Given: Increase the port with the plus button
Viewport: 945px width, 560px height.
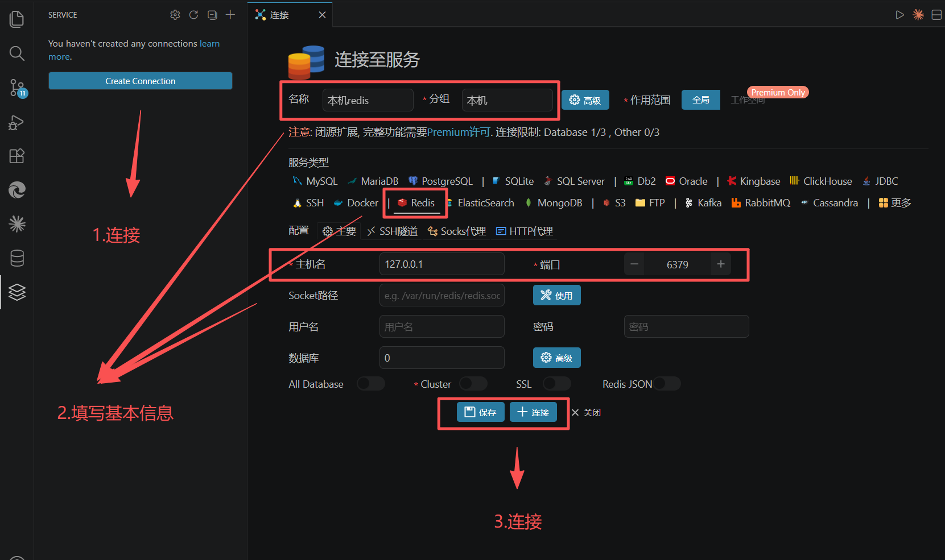Looking at the screenshot, I should point(721,264).
